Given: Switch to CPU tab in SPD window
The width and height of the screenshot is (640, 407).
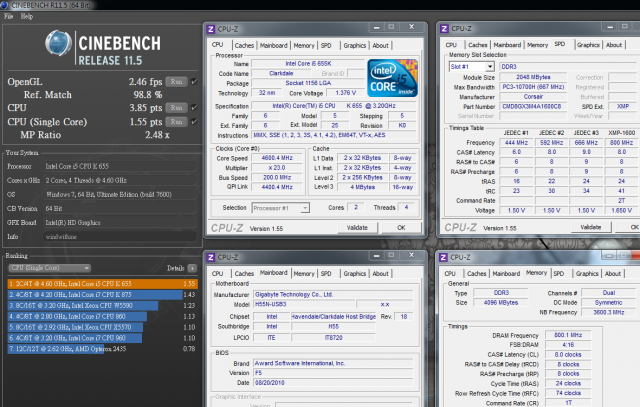Looking at the screenshot, I should (451, 45).
